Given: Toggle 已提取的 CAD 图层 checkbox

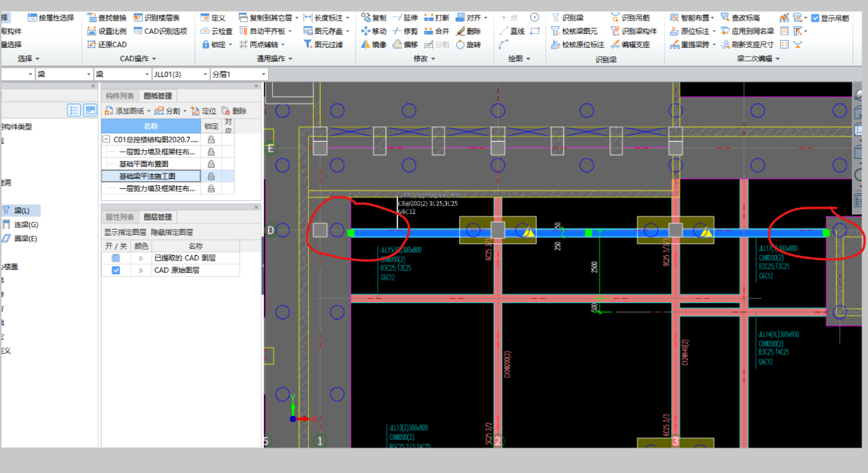Looking at the screenshot, I should pyautogui.click(x=116, y=258).
